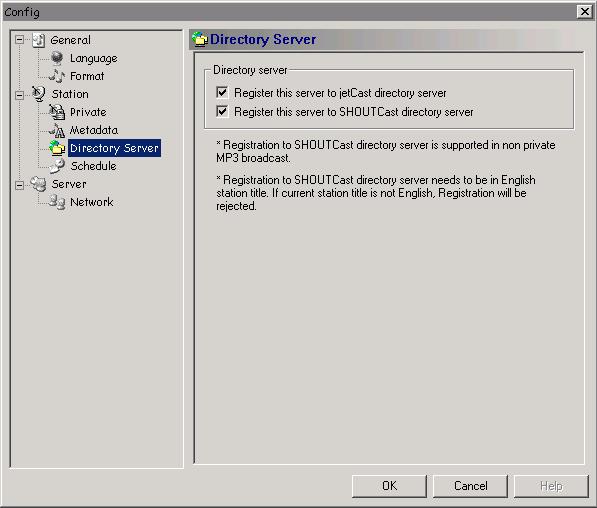Click the Directory Server panel heading

point(263,39)
